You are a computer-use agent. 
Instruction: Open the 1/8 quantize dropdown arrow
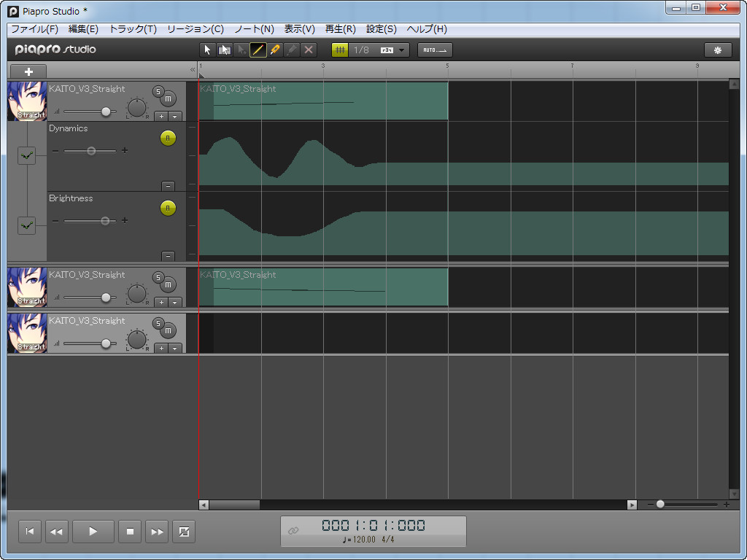(x=402, y=50)
